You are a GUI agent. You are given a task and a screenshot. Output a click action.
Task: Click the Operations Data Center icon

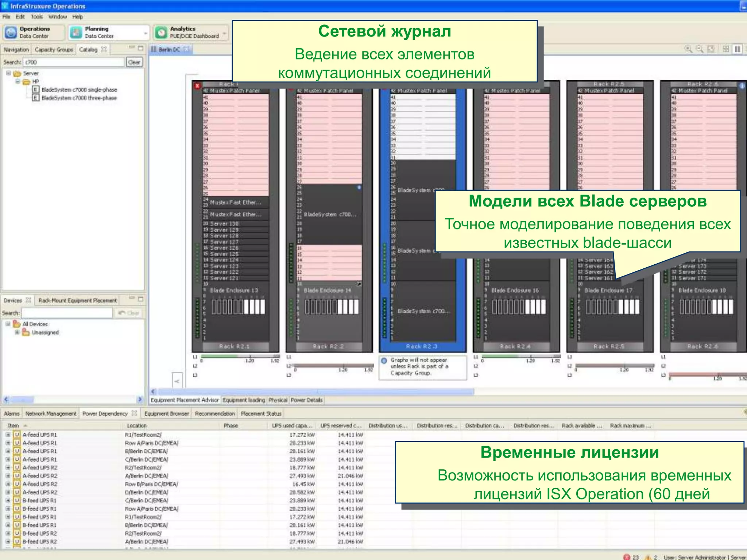[11, 32]
